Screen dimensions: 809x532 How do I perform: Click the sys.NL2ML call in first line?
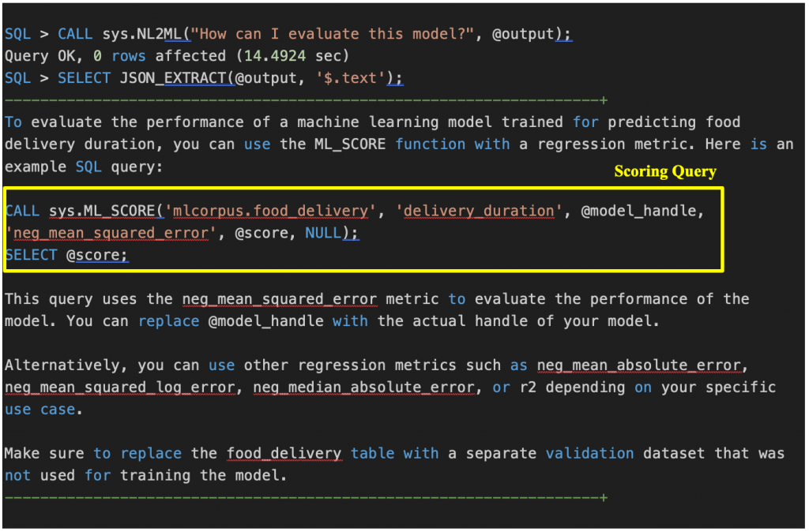[145, 34]
